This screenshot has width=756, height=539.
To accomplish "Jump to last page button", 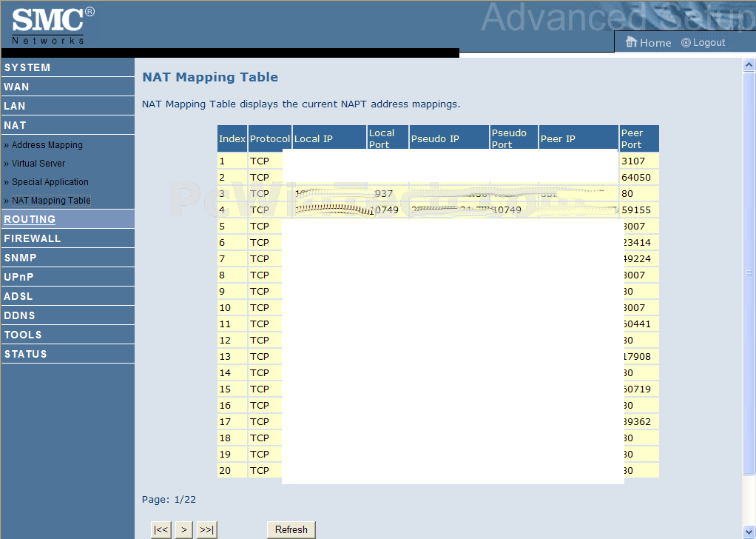I will tap(207, 530).
